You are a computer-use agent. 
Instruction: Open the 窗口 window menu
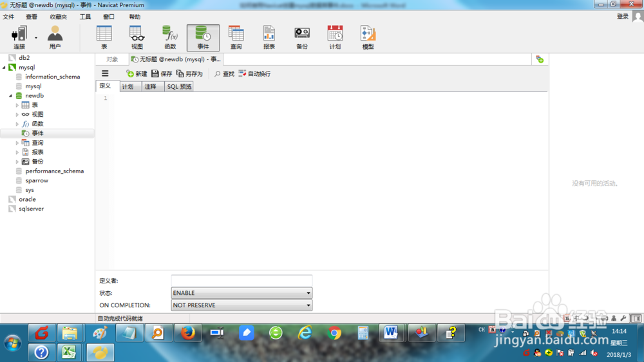tap(109, 17)
